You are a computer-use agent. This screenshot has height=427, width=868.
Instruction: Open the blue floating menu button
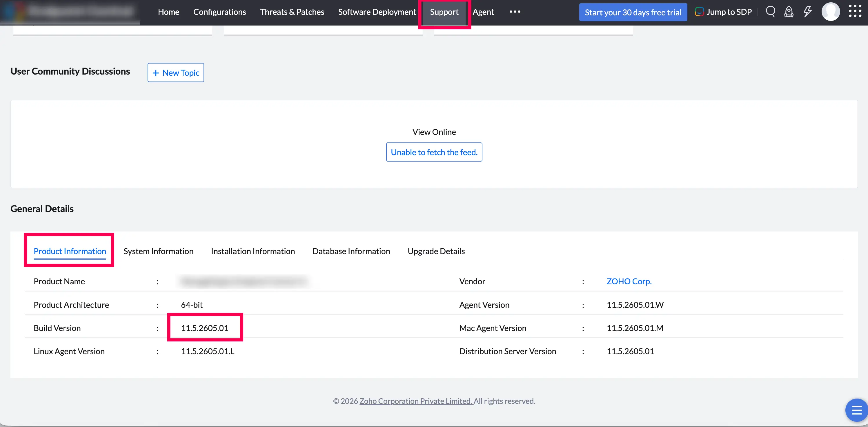coord(856,410)
